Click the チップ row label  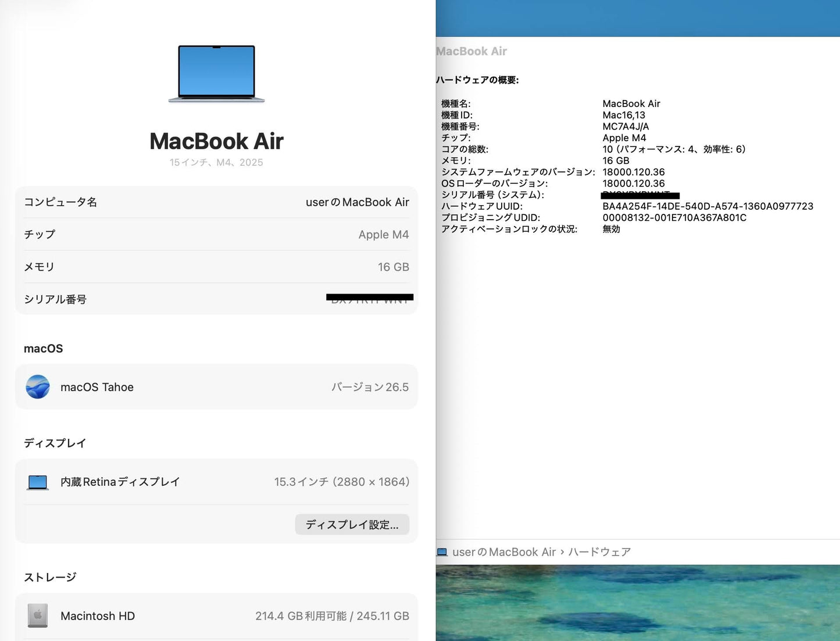(40, 235)
